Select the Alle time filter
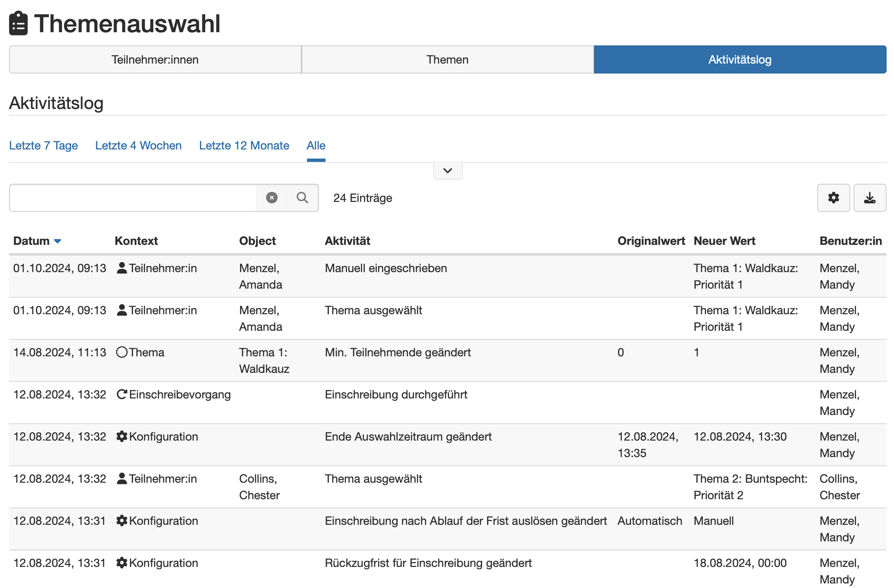The width and height of the screenshot is (894, 588). coord(316,145)
